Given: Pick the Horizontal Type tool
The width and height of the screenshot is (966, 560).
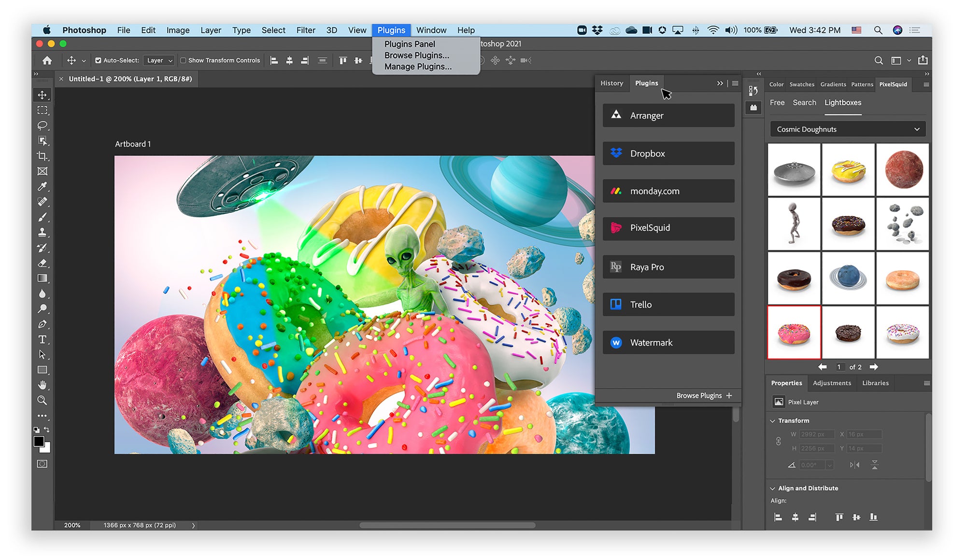Looking at the screenshot, I should (x=43, y=339).
